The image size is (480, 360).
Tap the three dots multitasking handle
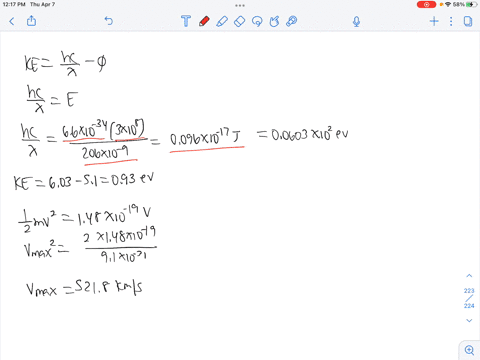240,5
